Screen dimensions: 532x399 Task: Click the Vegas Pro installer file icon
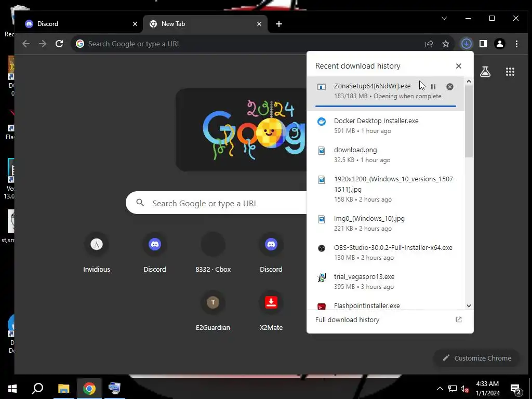click(321, 277)
